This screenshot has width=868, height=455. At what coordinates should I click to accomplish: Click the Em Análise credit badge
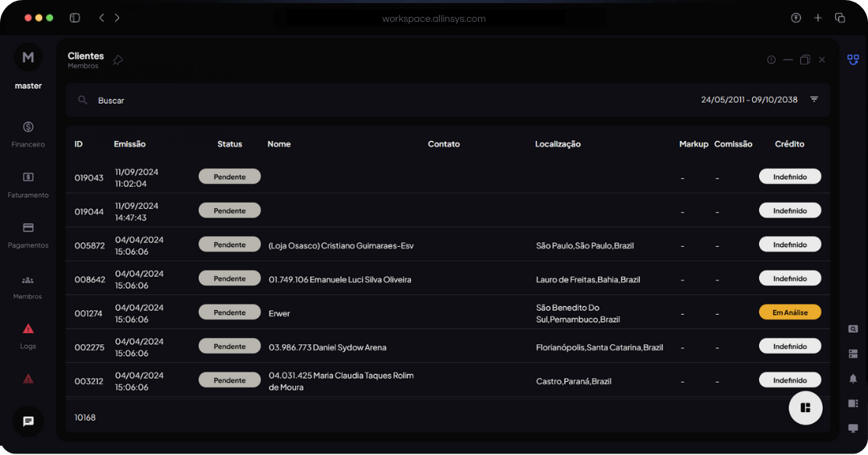(x=789, y=312)
